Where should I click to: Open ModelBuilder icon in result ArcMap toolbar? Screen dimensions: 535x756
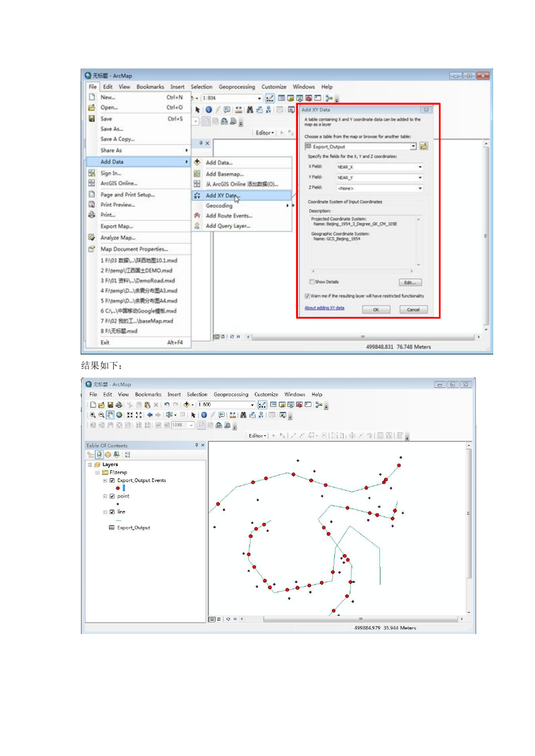tap(318, 404)
